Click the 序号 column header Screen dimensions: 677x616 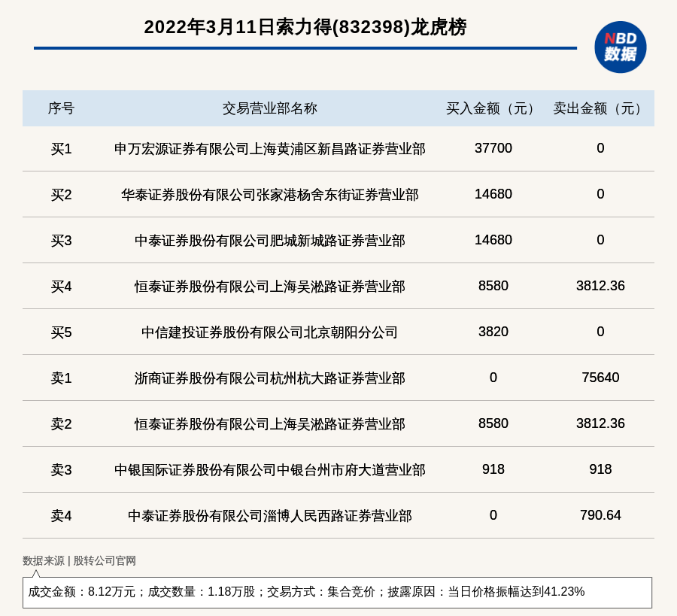click(x=61, y=108)
